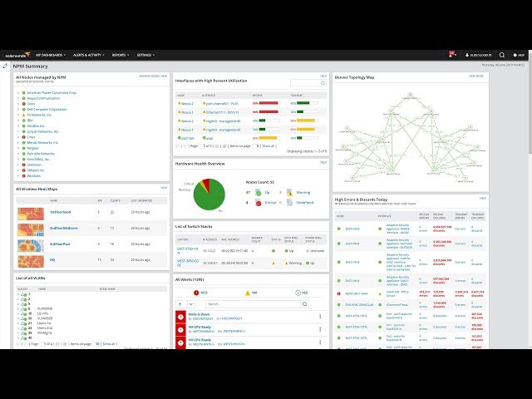Click search field in Interfaces utilization widget
This screenshot has height=399, width=532.
pos(305,83)
